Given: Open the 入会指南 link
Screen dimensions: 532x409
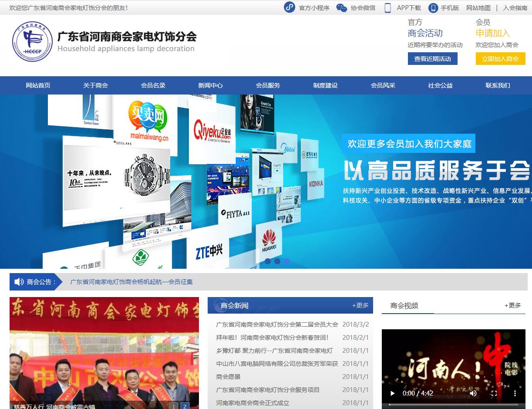Looking at the screenshot, I should 515,8.
